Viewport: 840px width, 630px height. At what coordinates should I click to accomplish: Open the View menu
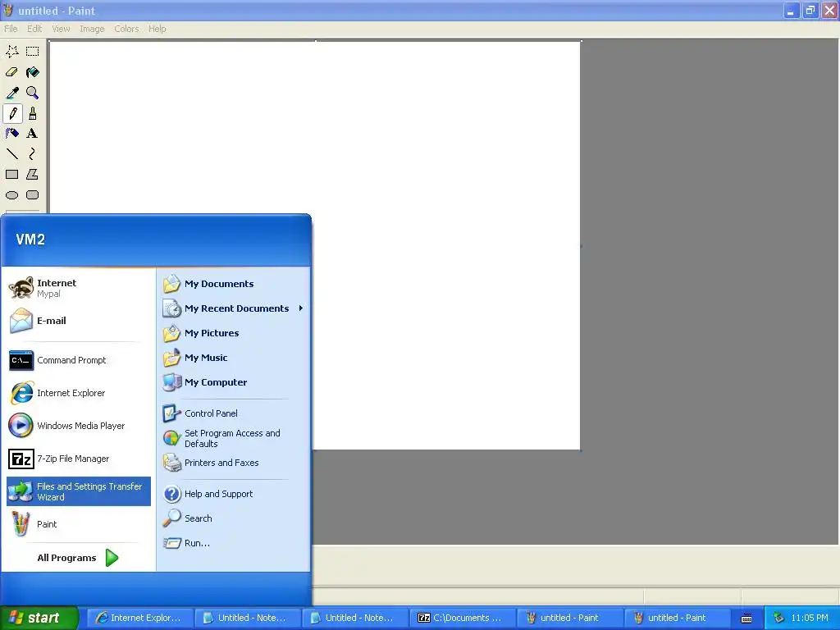click(x=61, y=29)
